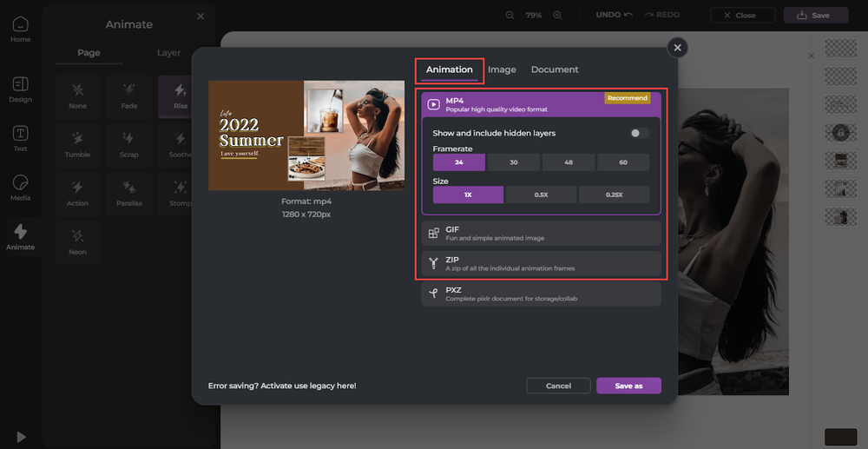
Task: Click the zoom in magnifier icon
Action: (557, 16)
